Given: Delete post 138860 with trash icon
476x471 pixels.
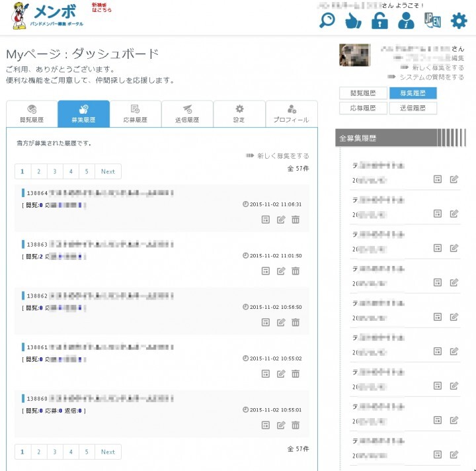Looking at the screenshot, I should [296, 425].
